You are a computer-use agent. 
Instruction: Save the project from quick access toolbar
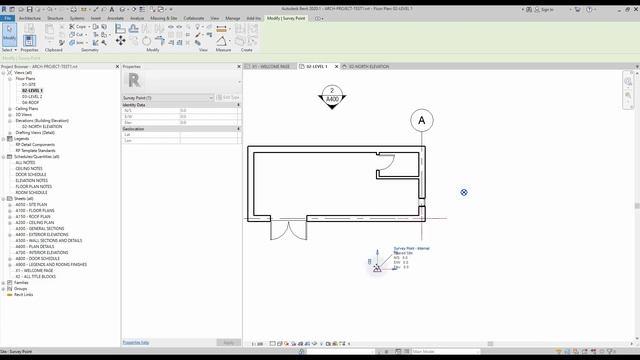tap(29, 9)
